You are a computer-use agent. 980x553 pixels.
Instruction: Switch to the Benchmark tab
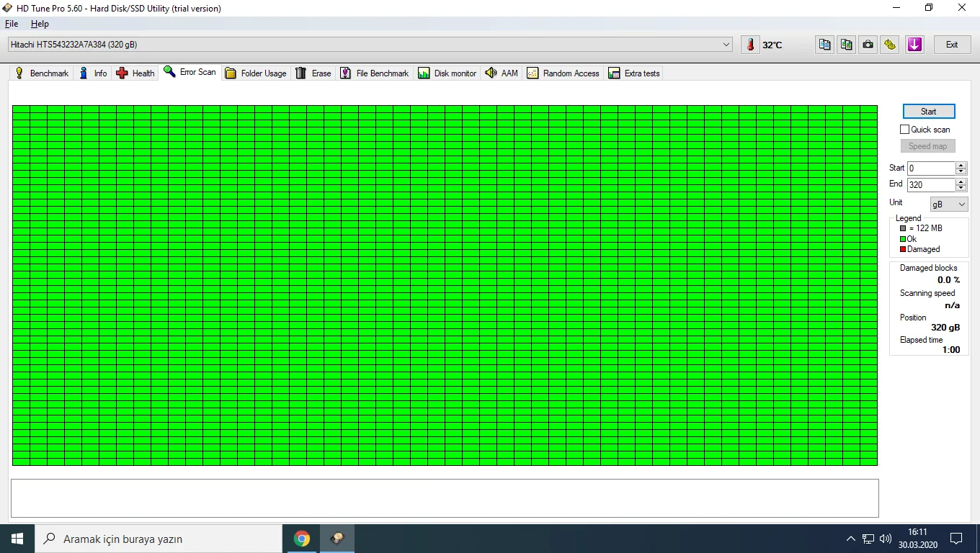click(42, 73)
